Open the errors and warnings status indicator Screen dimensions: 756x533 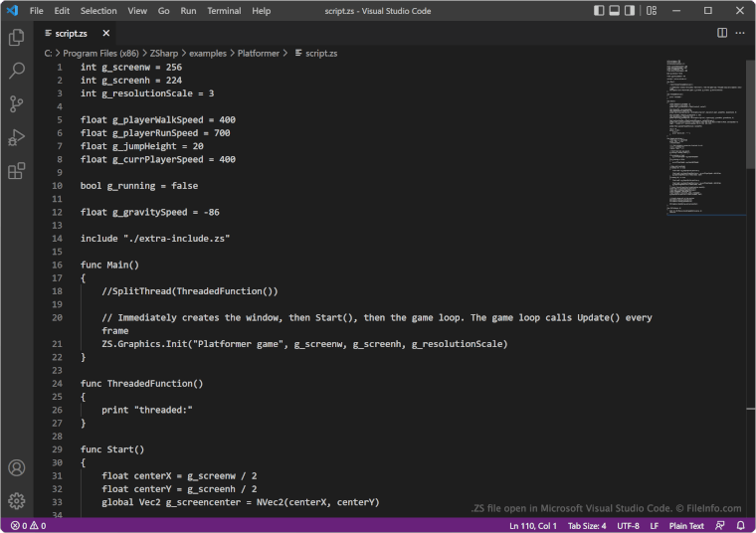pyautogui.click(x=28, y=525)
